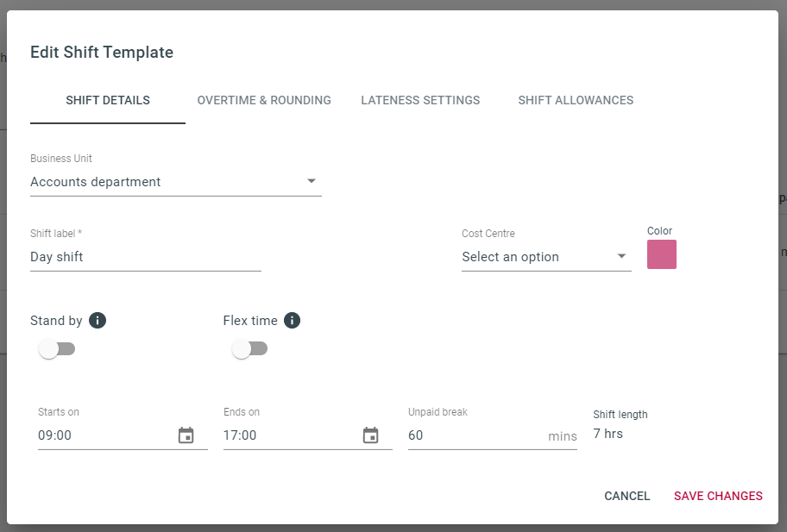Toggle the Stand by switch
This screenshot has width=787, height=532.
57,349
